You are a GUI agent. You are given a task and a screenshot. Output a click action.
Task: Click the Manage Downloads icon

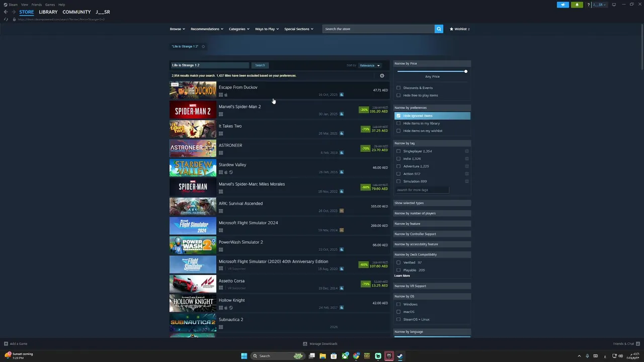tap(305, 344)
